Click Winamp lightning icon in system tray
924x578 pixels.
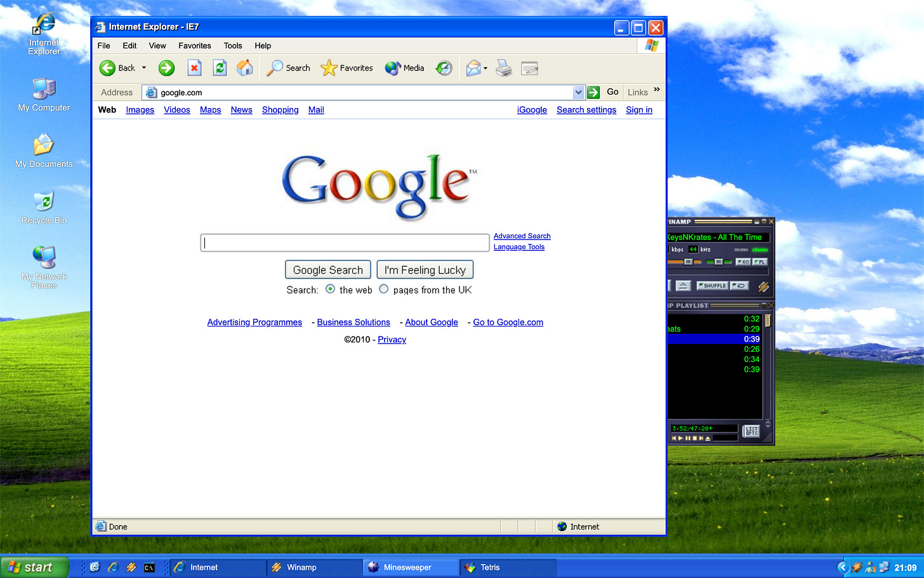[857, 567]
